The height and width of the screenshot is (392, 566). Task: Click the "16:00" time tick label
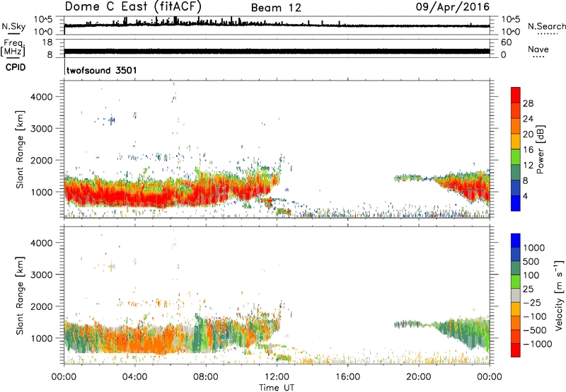347,377
